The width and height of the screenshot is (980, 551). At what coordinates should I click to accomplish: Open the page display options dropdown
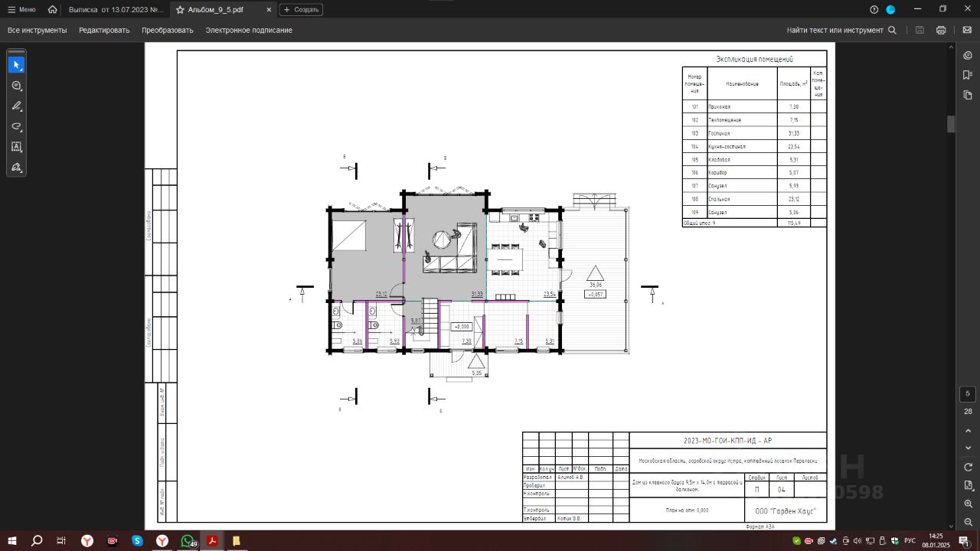[968, 486]
